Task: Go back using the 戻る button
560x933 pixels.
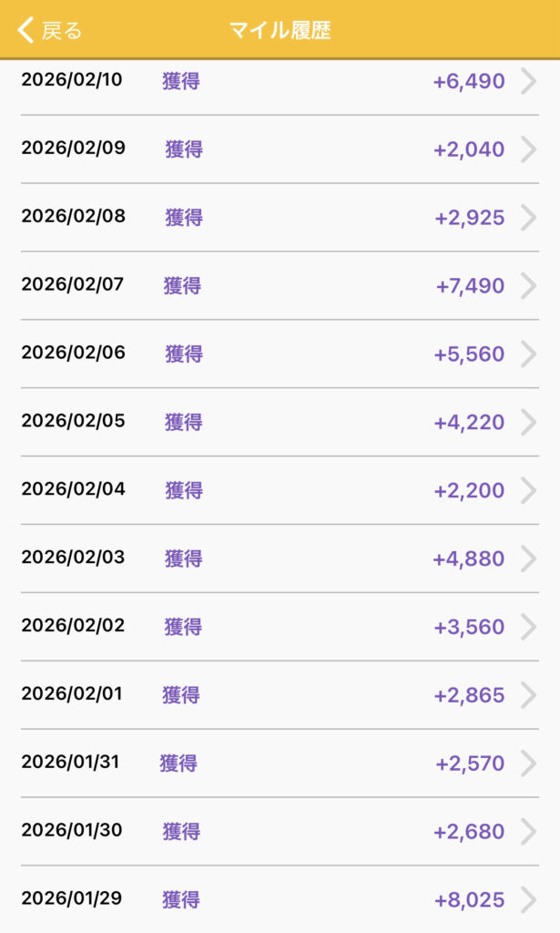Action: pyautogui.click(x=61, y=31)
